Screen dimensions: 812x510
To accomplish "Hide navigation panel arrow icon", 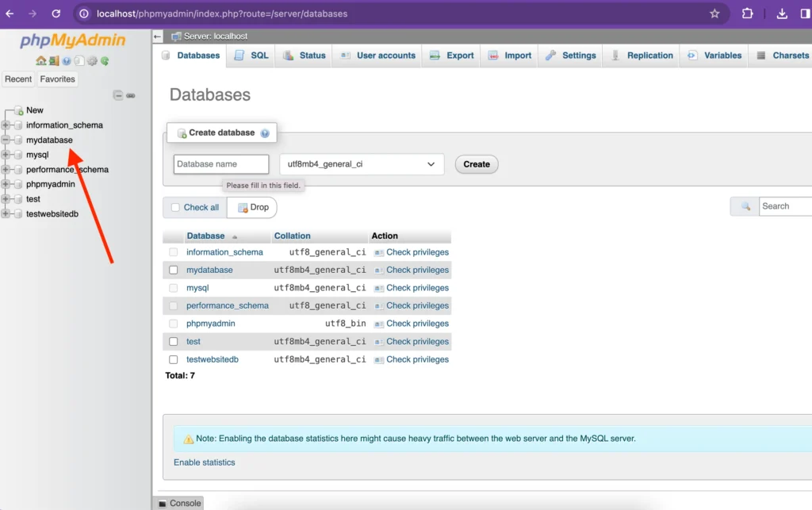I will pyautogui.click(x=158, y=36).
